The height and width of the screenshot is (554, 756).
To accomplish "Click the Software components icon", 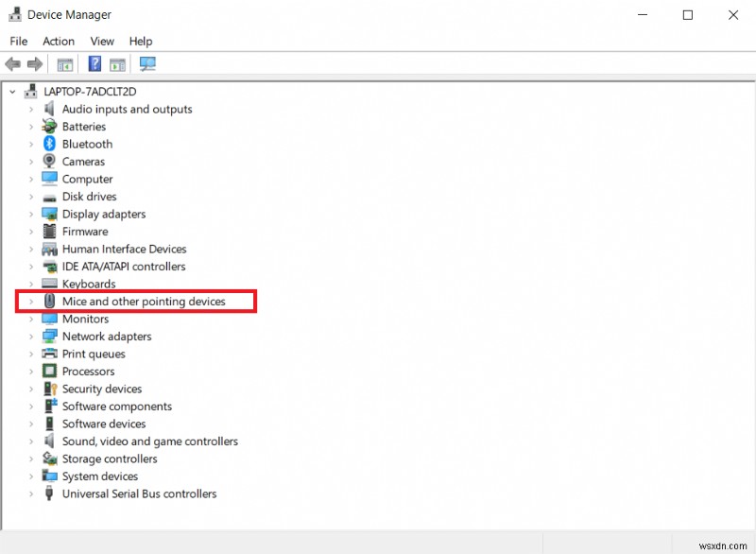I will 50,406.
